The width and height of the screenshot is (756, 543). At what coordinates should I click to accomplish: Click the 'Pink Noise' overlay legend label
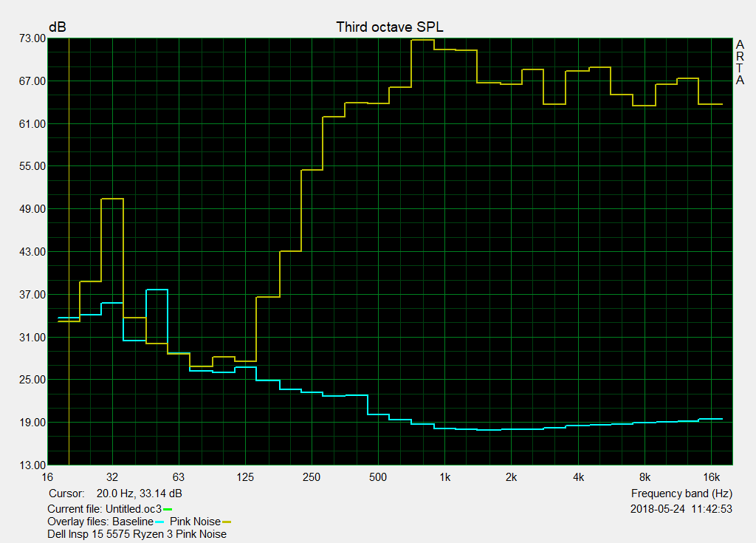pyautogui.click(x=195, y=522)
